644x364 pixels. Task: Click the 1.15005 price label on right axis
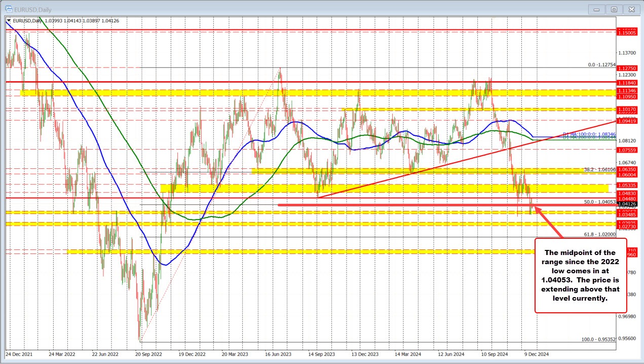click(x=628, y=32)
